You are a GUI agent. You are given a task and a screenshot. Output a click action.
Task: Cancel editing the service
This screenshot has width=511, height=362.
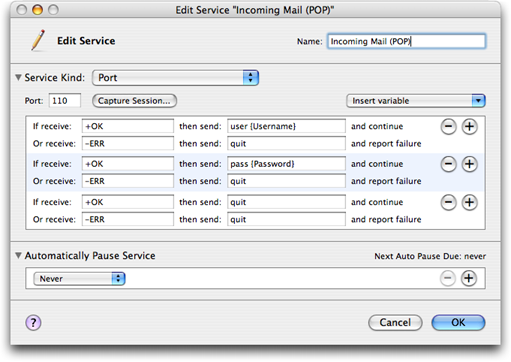pos(395,323)
